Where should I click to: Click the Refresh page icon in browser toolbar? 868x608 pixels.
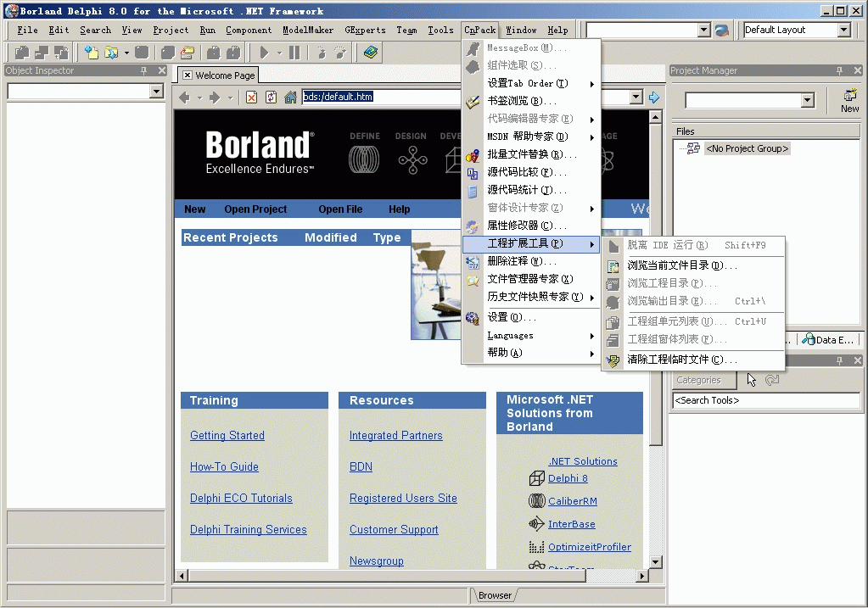(x=271, y=98)
